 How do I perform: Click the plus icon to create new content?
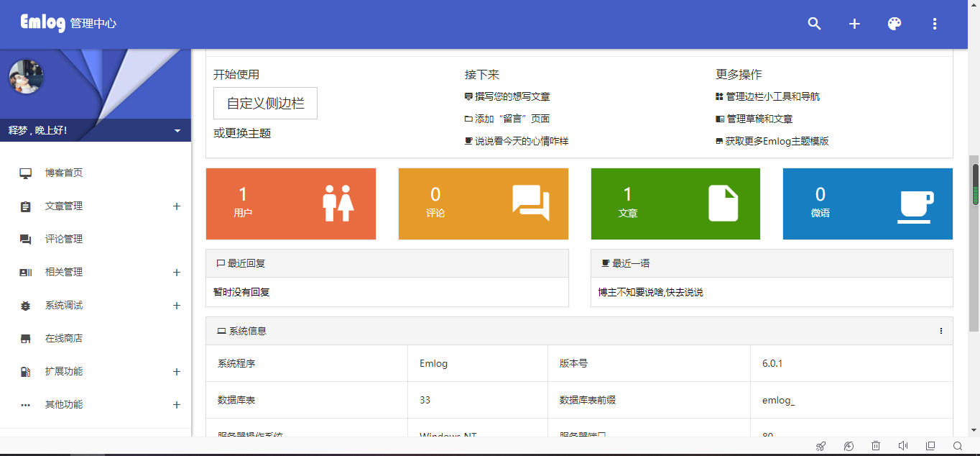coord(854,24)
